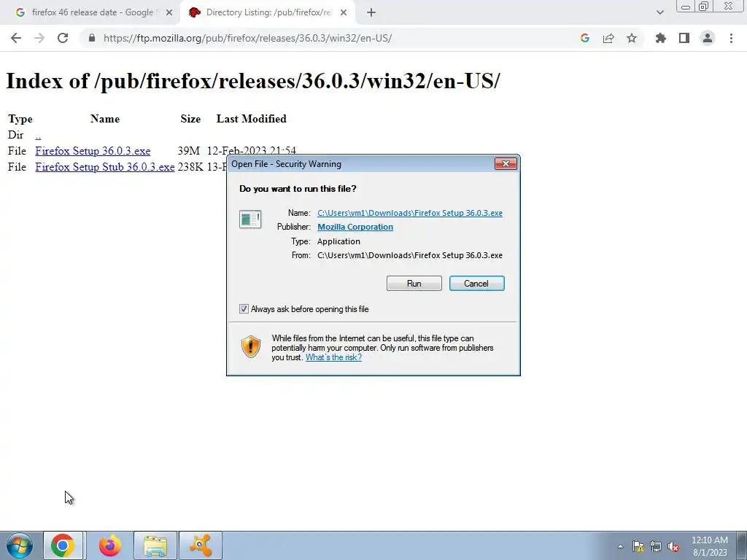Show hidden tray icons arrow
Image resolution: width=747 pixels, height=560 pixels.
pyautogui.click(x=620, y=546)
